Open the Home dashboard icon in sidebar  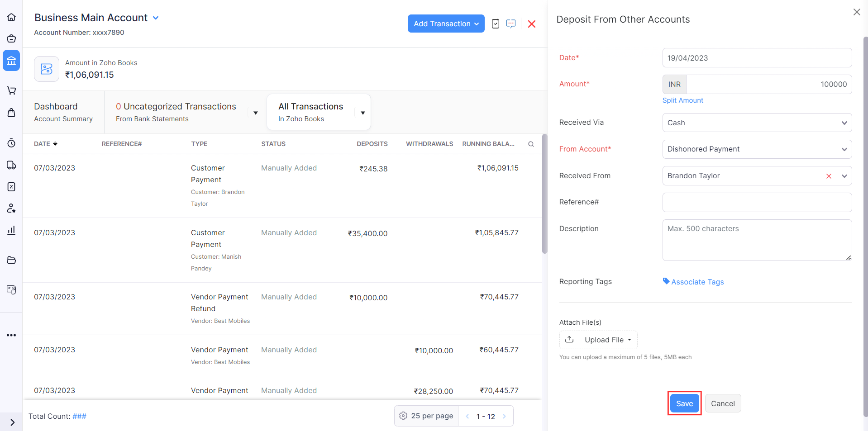point(11,17)
